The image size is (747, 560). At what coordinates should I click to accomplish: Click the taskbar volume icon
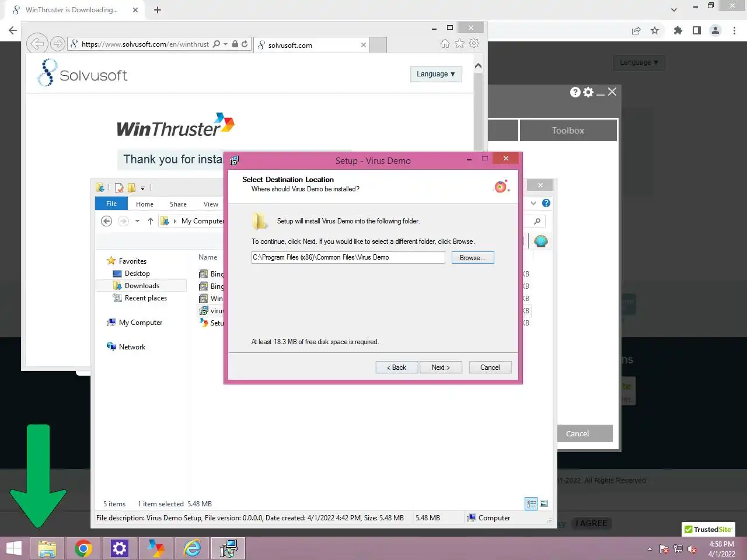692,549
